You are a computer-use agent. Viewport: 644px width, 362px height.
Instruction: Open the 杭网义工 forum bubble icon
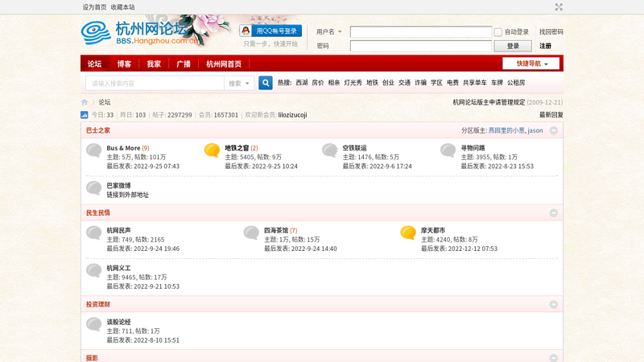(x=94, y=271)
